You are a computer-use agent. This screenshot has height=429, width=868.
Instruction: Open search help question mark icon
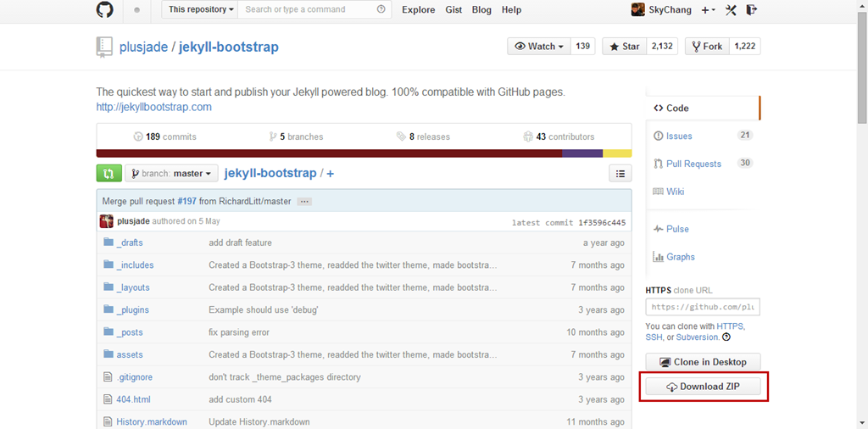(381, 9)
